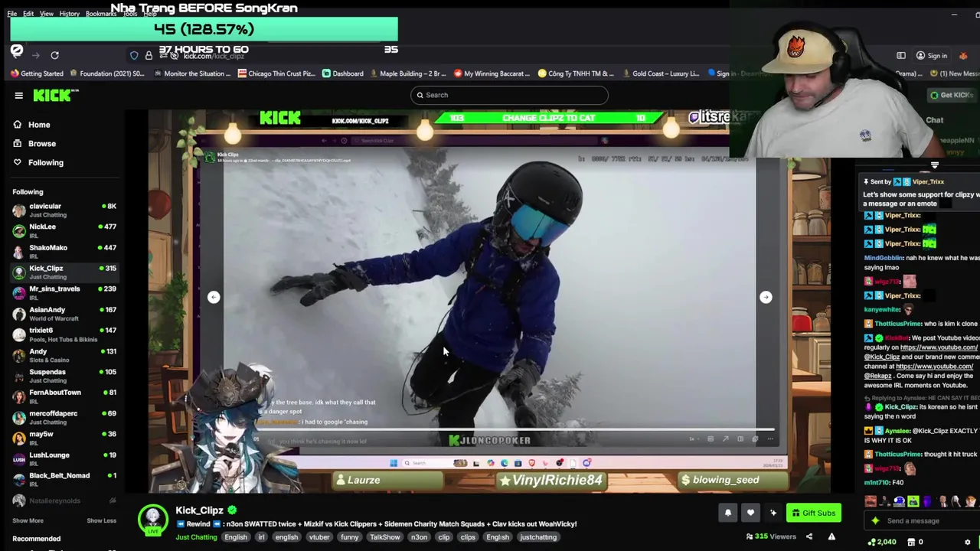Click the Kick_Clipz streamer avatar
This screenshot has height=551, width=980.
click(x=153, y=520)
